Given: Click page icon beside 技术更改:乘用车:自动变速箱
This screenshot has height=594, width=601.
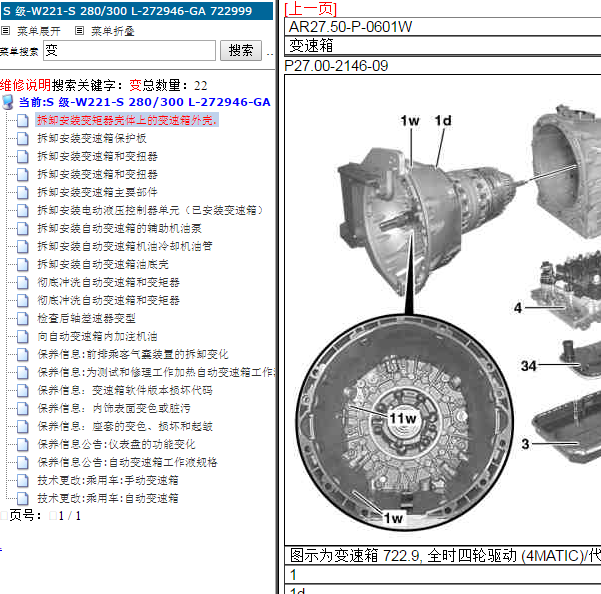Looking at the screenshot, I should click(x=23, y=499).
